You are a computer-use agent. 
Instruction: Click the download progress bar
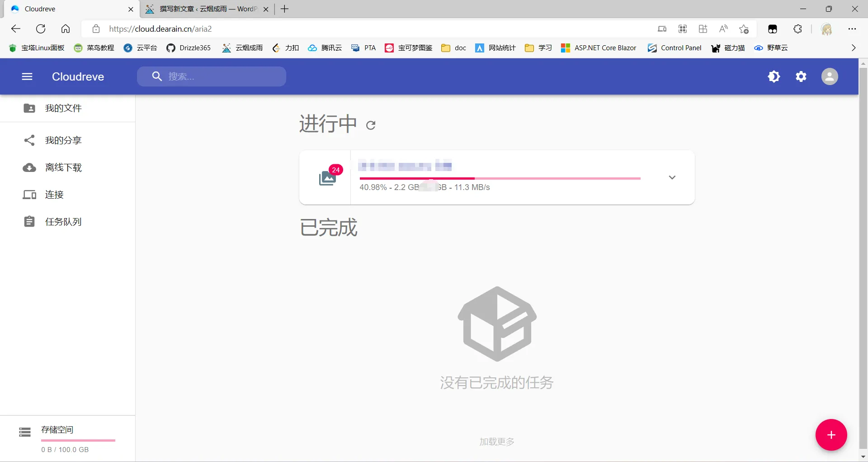pyautogui.click(x=500, y=178)
